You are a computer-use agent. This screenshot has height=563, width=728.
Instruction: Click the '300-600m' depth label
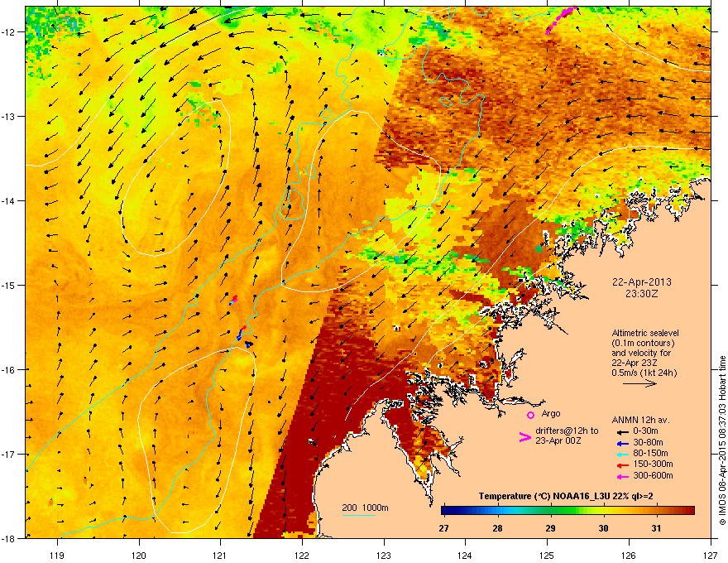pos(653,475)
